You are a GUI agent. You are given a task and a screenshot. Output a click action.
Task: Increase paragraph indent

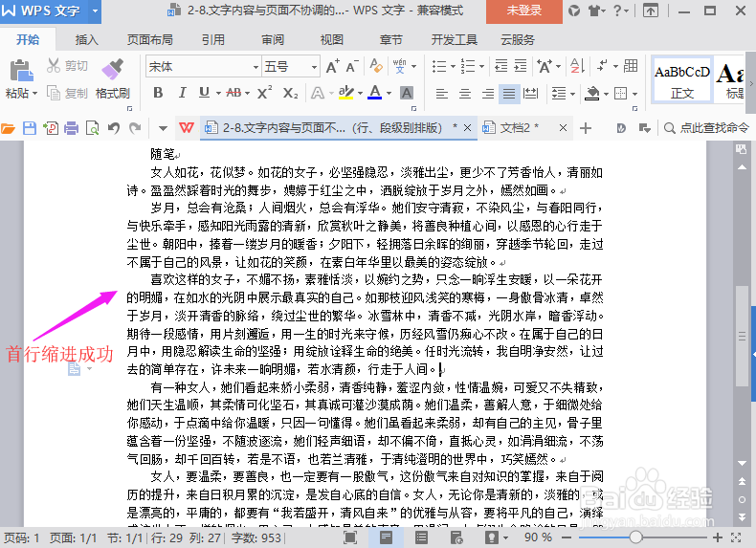(521, 66)
